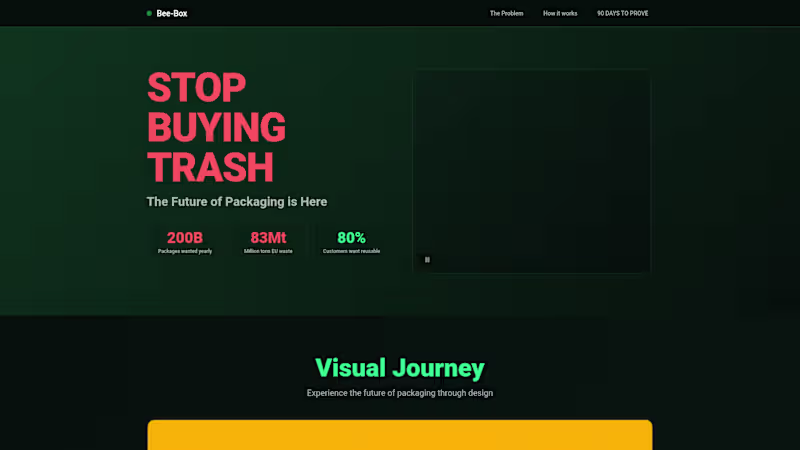The width and height of the screenshot is (800, 450).
Task: Click Packages wasted yearly label
Action: (x=185, y=251)
